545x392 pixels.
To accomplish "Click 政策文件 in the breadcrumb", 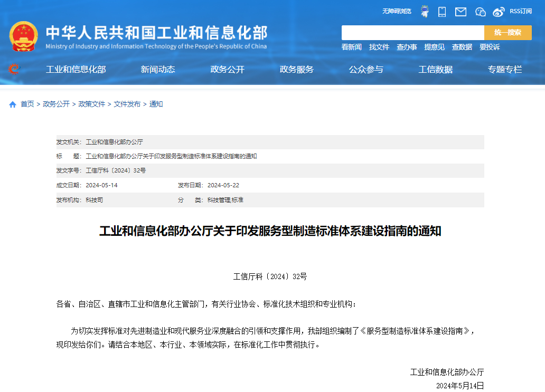I will tap(92, 104).
